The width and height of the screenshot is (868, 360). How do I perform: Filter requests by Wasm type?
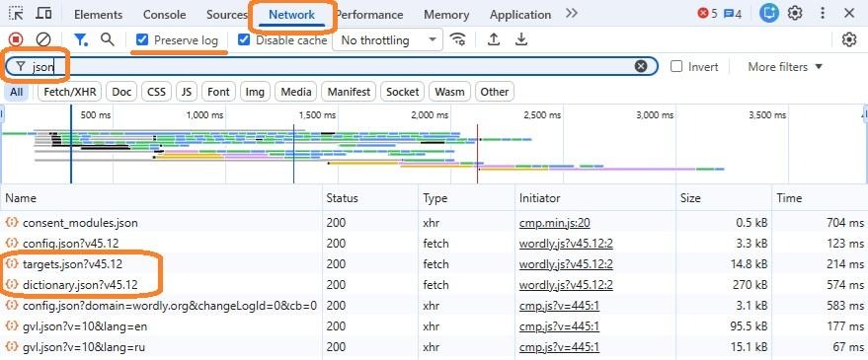tap(449, 92)
